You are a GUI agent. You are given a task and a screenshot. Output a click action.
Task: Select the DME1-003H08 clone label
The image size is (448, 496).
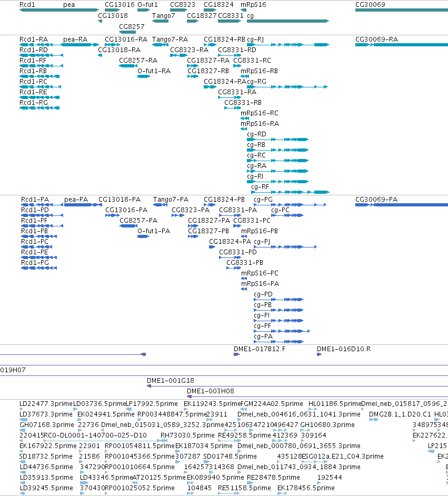(211, 391)
